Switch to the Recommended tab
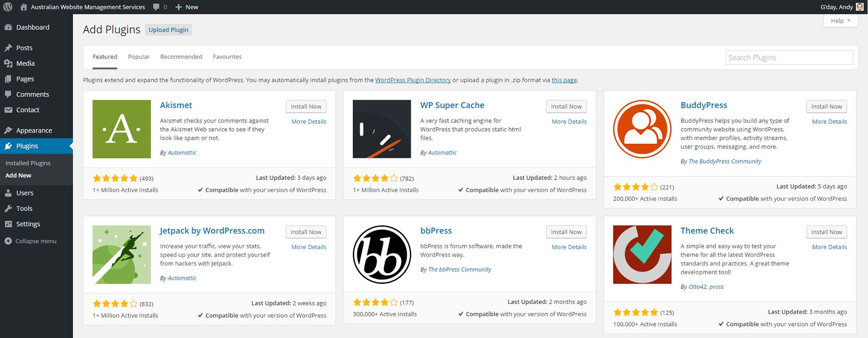The image size is (868, 338). (181, 57)
